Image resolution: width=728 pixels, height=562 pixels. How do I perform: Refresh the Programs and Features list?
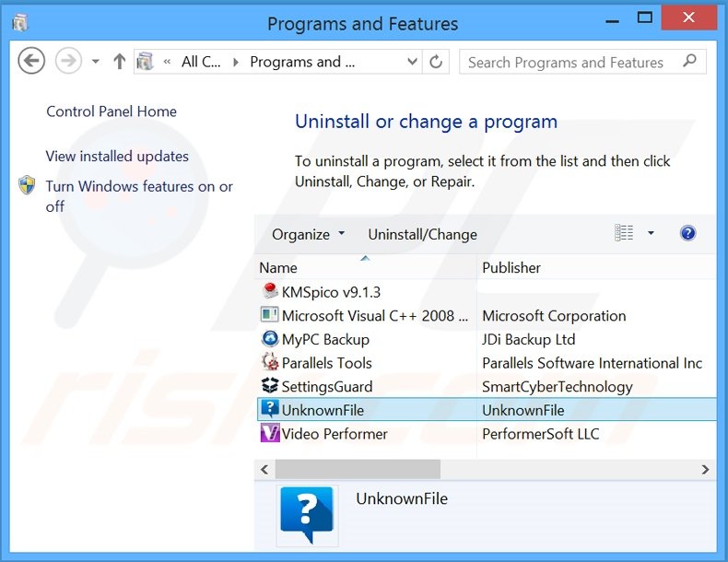pyautogui.click(x=436, y=61)
